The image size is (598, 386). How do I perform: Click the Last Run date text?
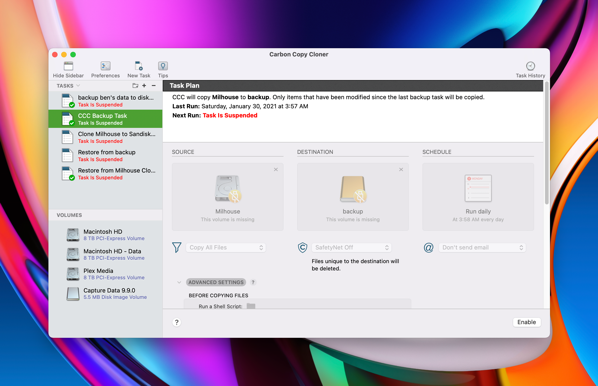[x=255, y=106]
